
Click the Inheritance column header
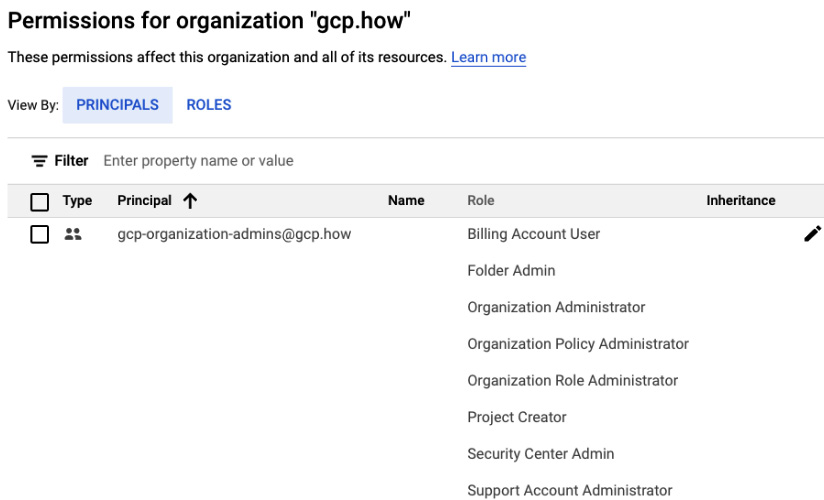tap(740, 200)
